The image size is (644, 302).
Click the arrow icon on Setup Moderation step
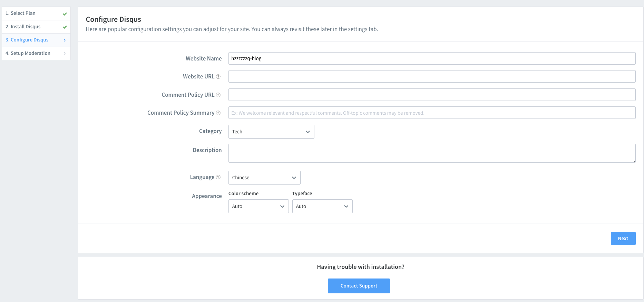pyautogui.click(x=65, y=53)
